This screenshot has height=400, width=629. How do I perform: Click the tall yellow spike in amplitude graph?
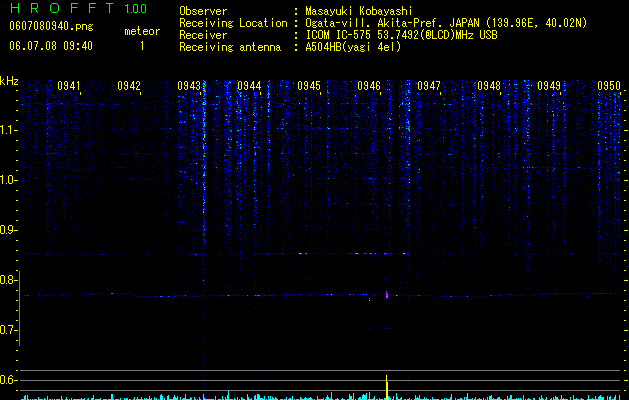point(387,387)
